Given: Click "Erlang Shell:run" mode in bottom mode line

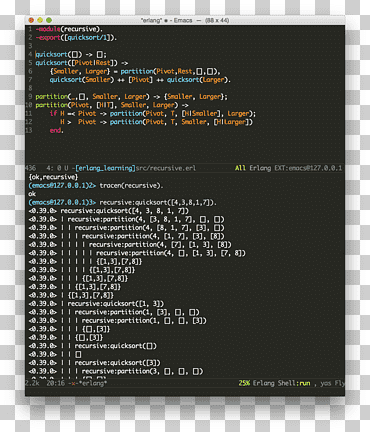Looking at the screenshot, I should pyautogui.click(x=281, y=383).
